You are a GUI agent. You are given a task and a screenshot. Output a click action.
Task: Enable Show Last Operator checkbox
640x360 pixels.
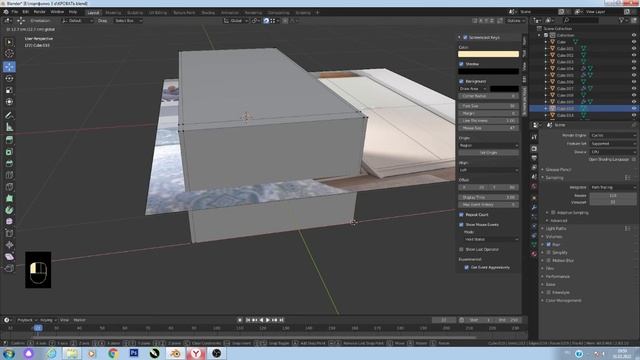pyautogui.click(x=461, y=249)
